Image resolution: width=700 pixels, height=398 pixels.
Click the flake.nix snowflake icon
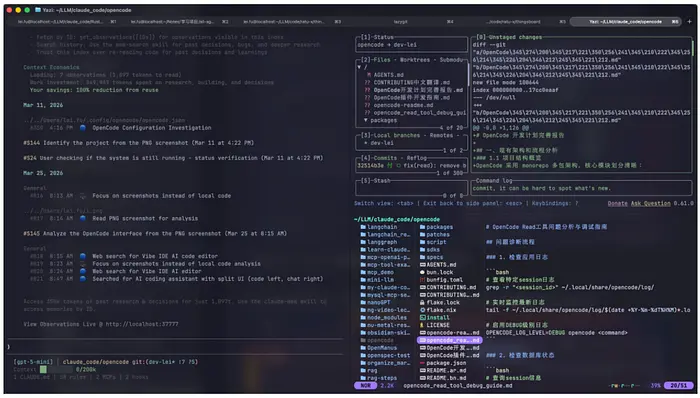422,310
